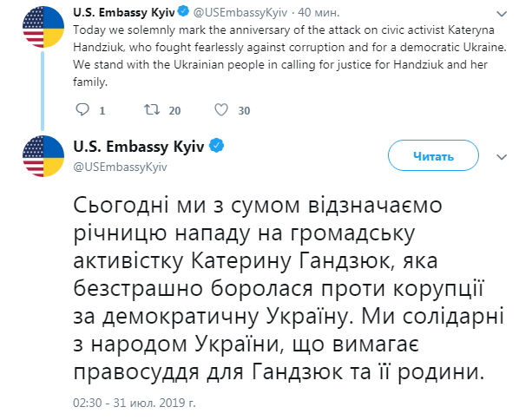Open the bold U.S. Embassy Kyiv name on the lower tweet
The height and width of the screenshot is (420, 532).
click(139, 147)
